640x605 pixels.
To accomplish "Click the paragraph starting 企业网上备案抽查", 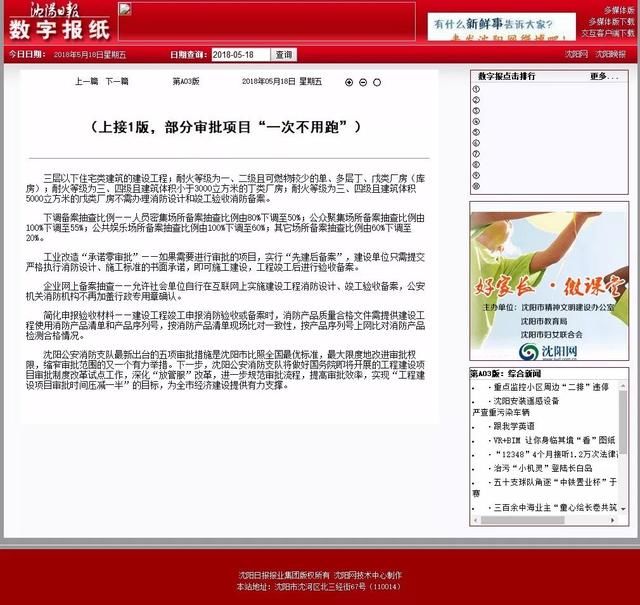I will pyautogui.click(x=225, y=291).
